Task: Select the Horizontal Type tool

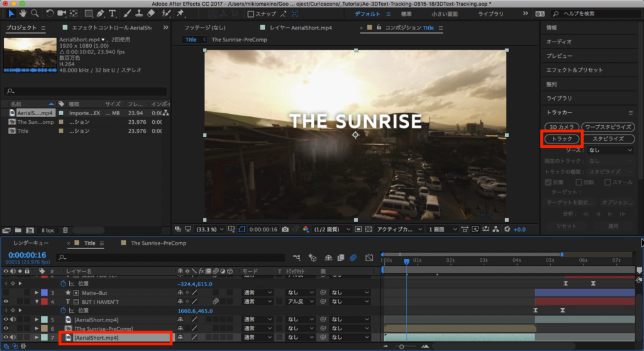Action: [x=113, y=13]
